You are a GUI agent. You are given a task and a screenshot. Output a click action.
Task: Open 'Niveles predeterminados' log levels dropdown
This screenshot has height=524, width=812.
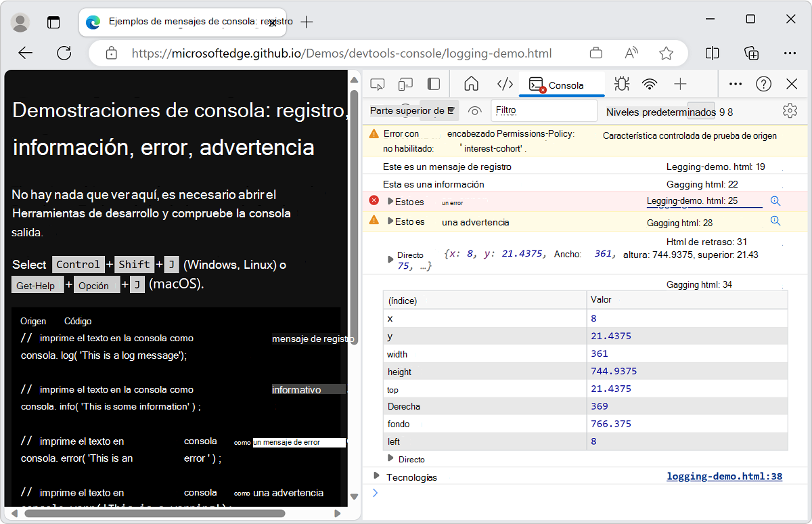click(x=669, y=112)
